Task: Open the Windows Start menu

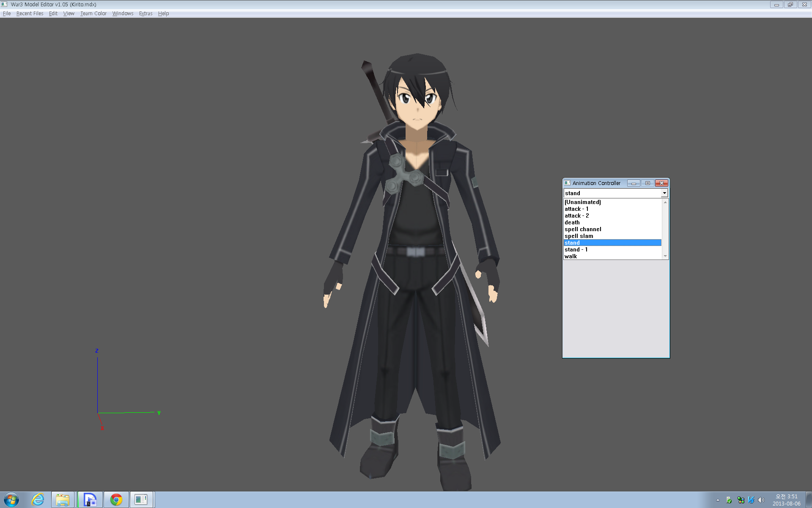Action: point(11,500)
